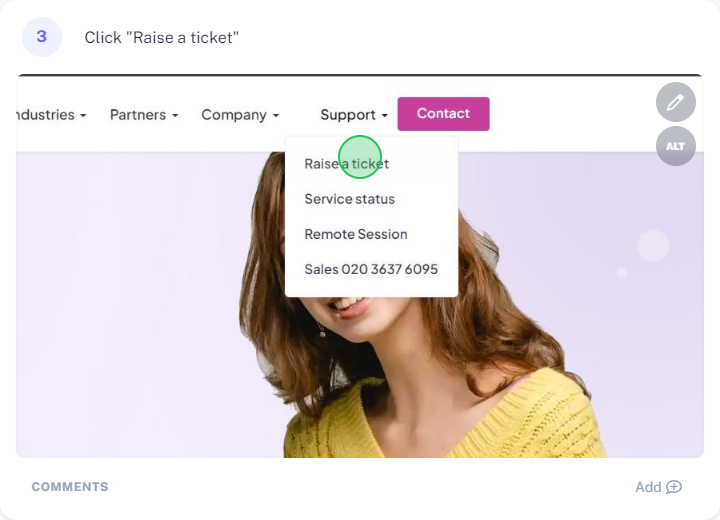Click the step title "Click Raise a ticket"
Image resolution: width=720 pixels, height=520 pixels.
[161, 37]
